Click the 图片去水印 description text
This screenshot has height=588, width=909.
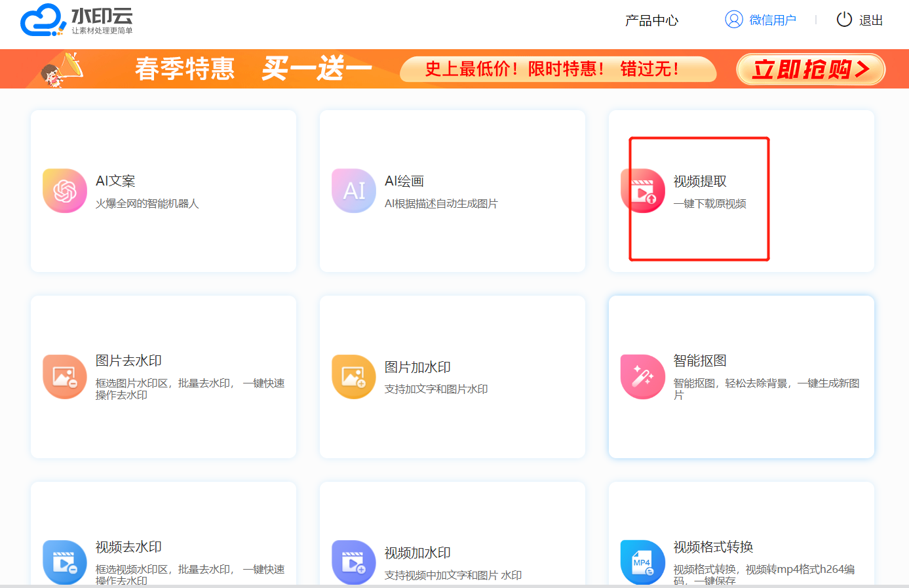tap(190, 389)
